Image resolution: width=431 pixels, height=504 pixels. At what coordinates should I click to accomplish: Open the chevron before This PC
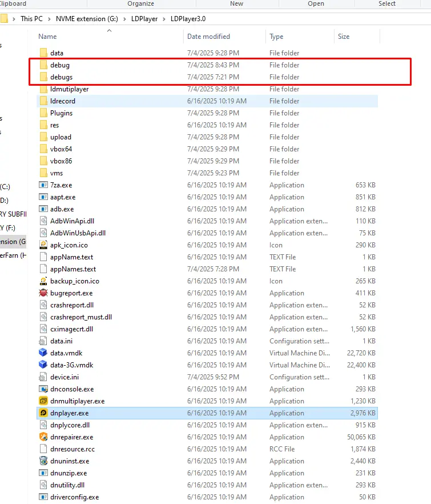point(14,19)
